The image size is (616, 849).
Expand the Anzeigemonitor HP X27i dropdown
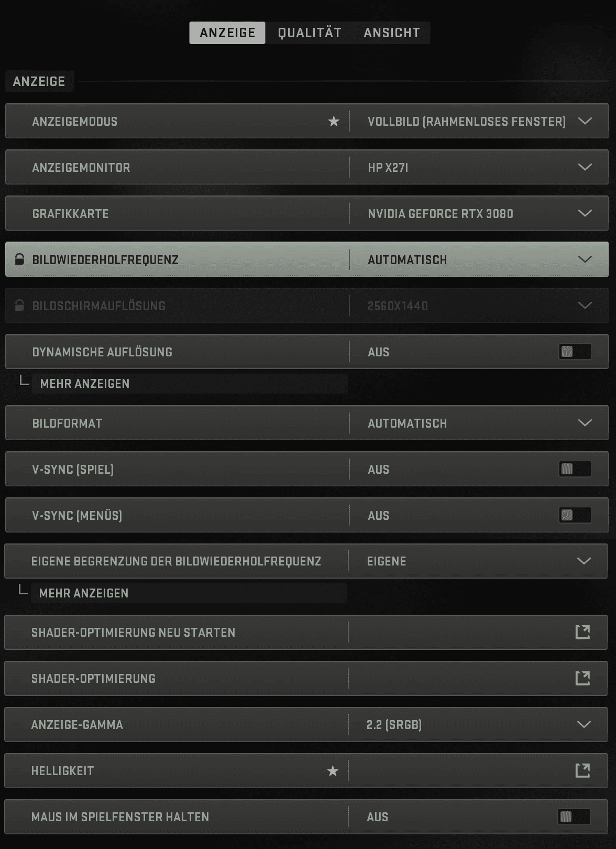click(585, 168)
